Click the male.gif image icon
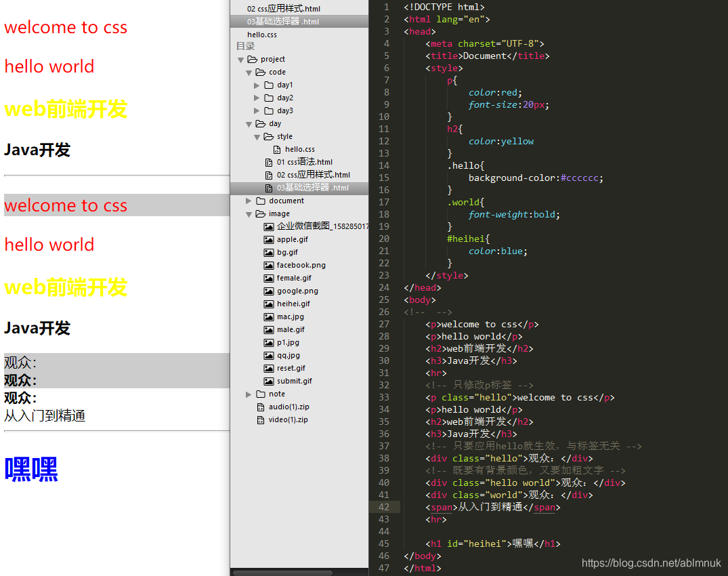Screen dimensions: 728x576 pyautogui.click(x=269, y=330)
